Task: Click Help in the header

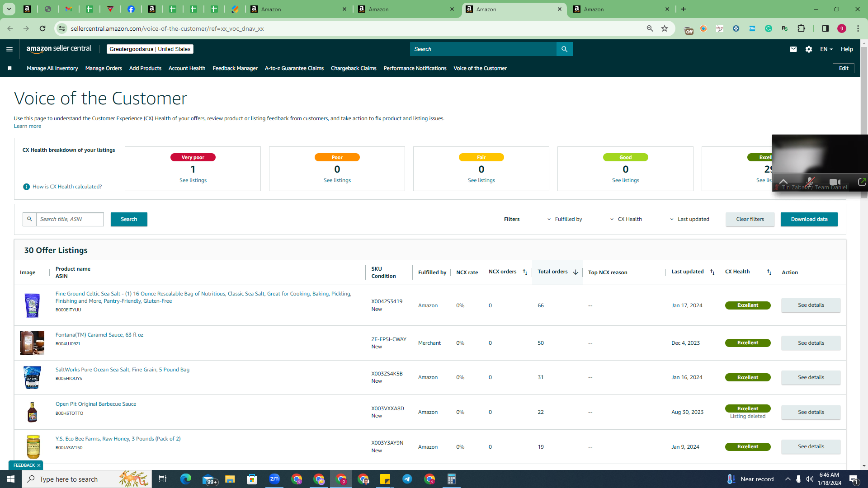Action: 847,49
